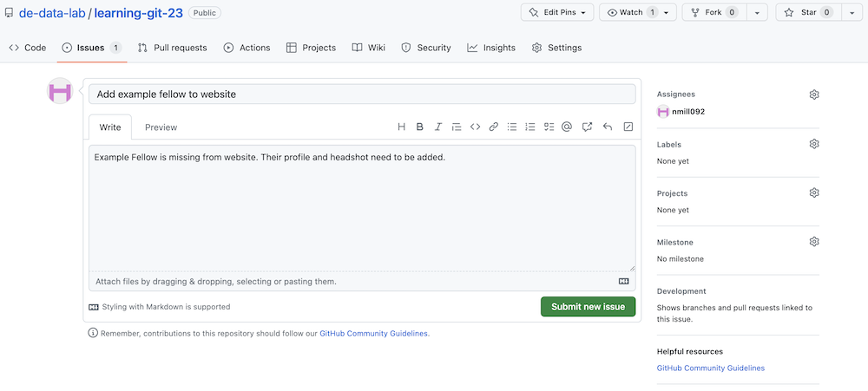
Task: Insert a code snippet using the code icon
Action: pyautogui.click(x=475, y=127)
